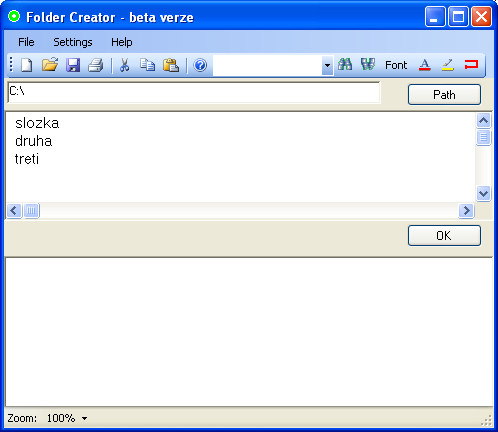Minimize the Folder Creator window

(435, 17)
